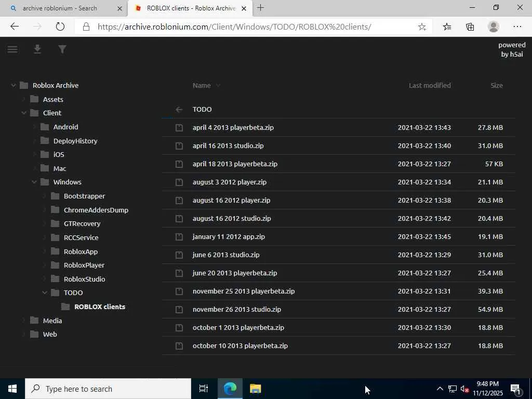532x399 pixels.
Task: Open the Collections icon in browser toolbar
Action: 470,27
